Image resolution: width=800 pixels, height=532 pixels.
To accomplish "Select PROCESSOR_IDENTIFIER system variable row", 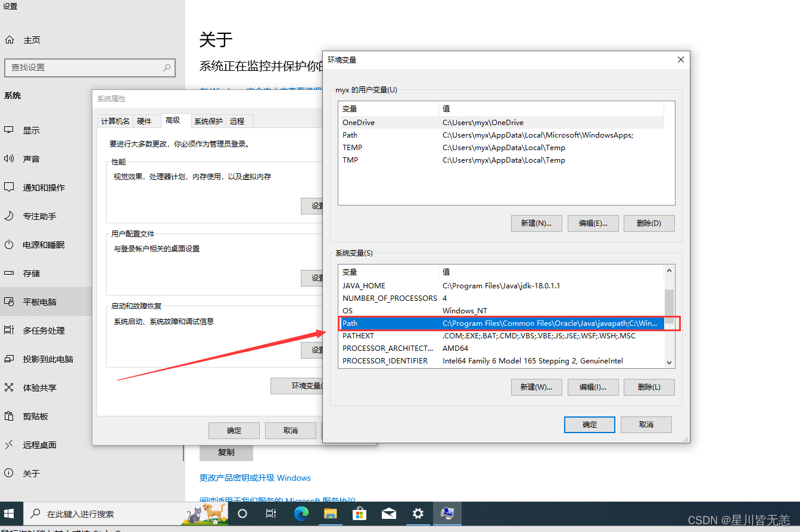I will coord(501,361).
